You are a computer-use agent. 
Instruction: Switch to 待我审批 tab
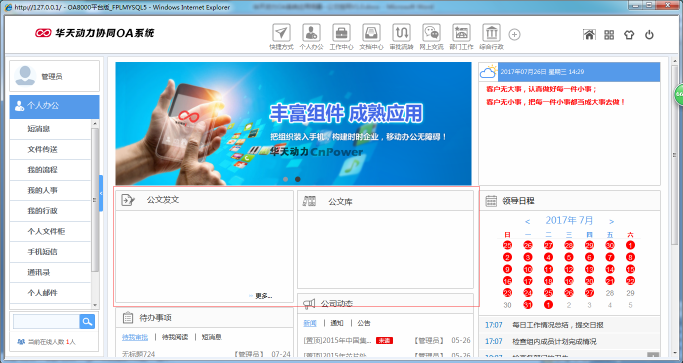(x=135, y=337)
